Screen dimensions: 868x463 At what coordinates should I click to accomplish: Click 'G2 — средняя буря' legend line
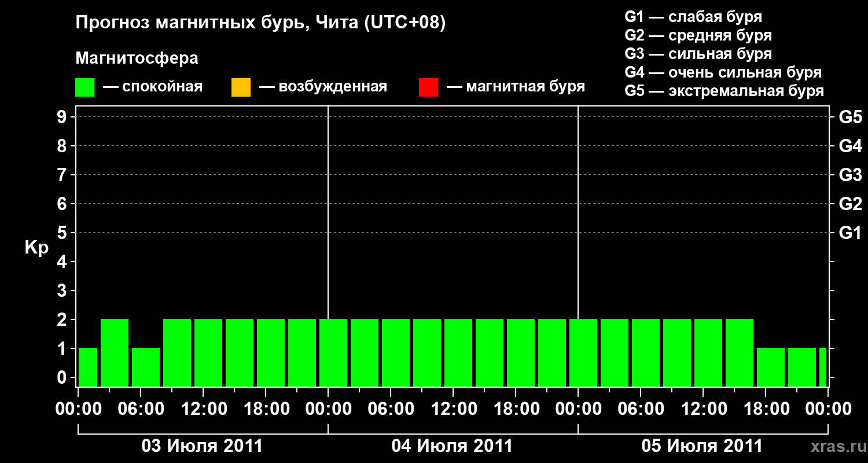point(698,35)
